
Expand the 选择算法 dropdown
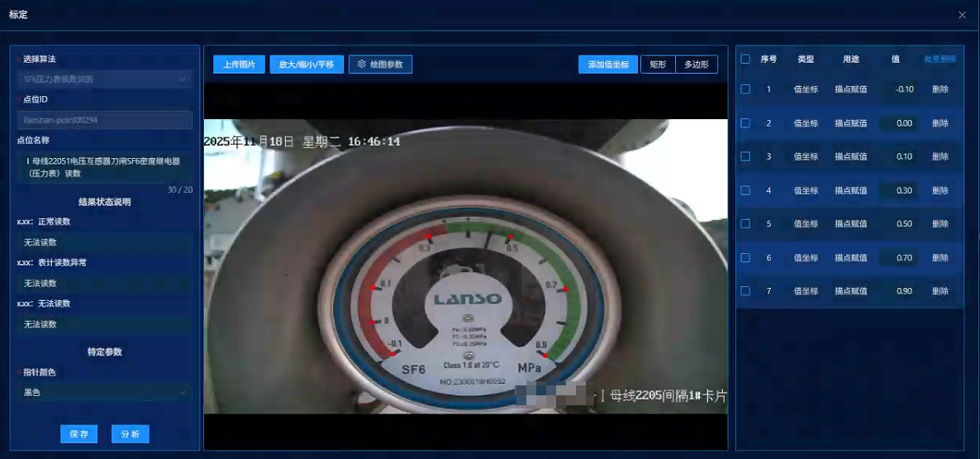coord(104,79)
